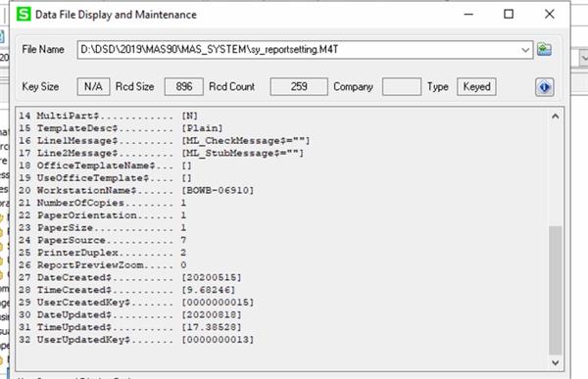Select the 25 PrinterDuplex row
Image resolution: width=588 pixels, height=379 pixels.
[102, 253]
